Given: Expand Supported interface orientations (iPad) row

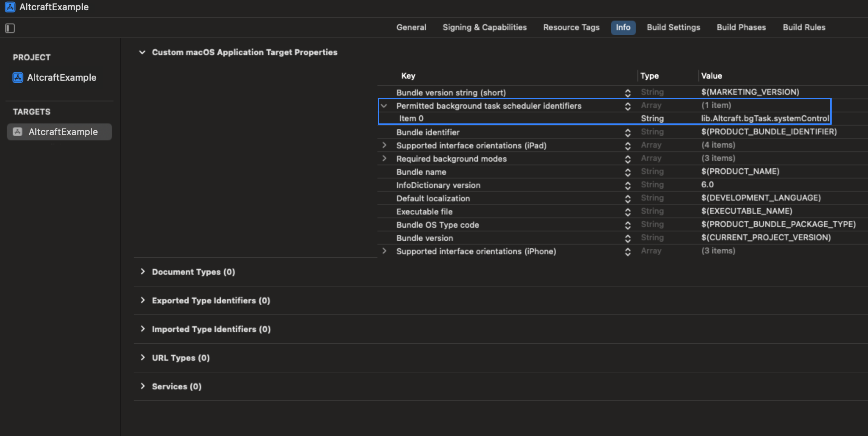Looking at the screenshot, I should click(x=384, y=145).
